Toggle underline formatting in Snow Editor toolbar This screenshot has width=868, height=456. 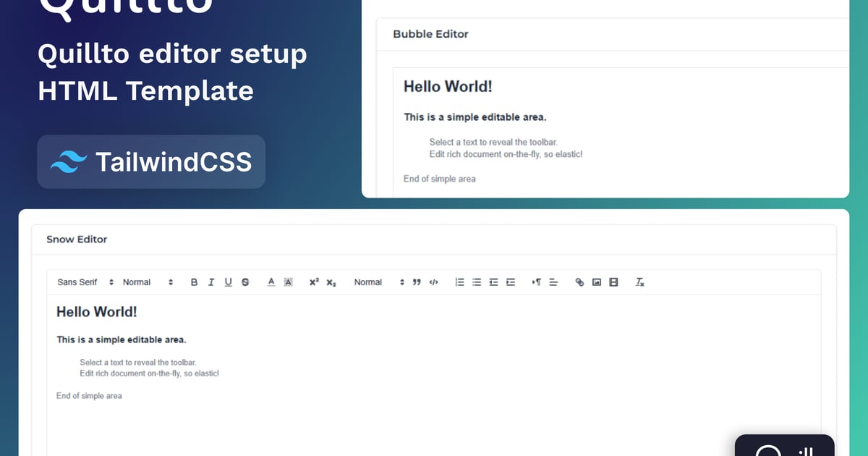pos(228,282)
